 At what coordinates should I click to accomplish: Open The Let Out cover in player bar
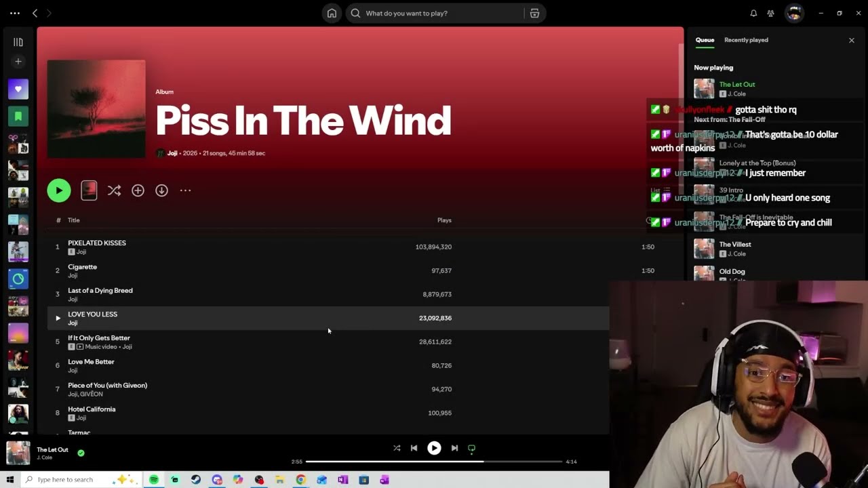pyautogui.click(x=18, y=453)
